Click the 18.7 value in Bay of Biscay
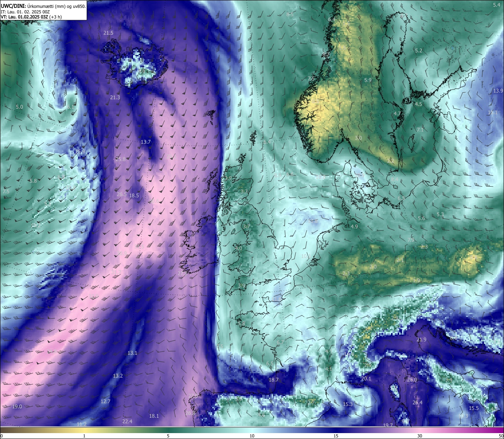The image size is (504, 439). pos(274,380)
